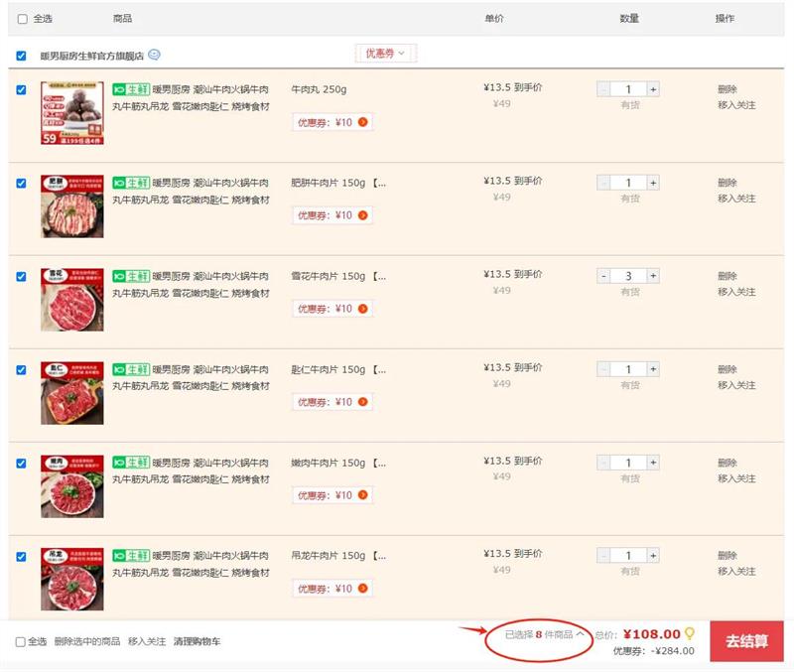Click the 去结算 checkout button
794x672 pixels.
click(746, 641)
